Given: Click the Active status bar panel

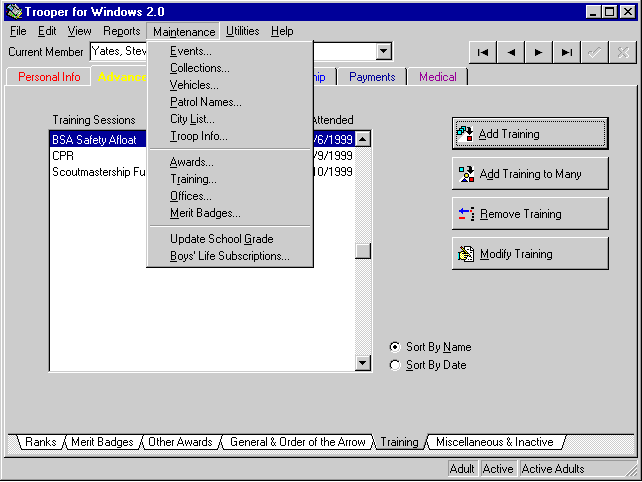Looking at the screenshot, I should click(x=497, y=468).
